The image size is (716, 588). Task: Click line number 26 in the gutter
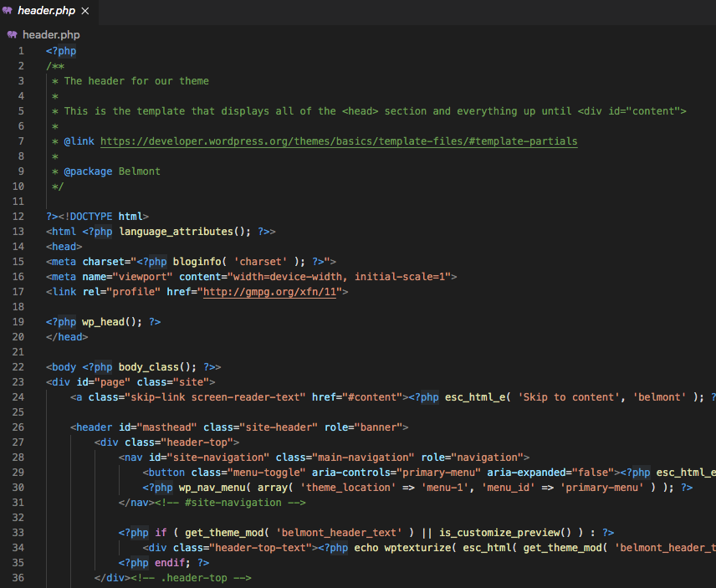18,427
